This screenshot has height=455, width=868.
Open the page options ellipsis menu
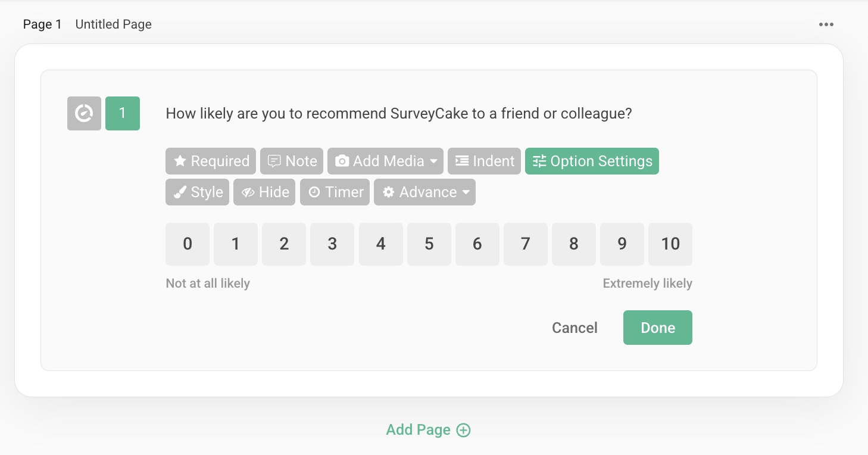(826, 24)
